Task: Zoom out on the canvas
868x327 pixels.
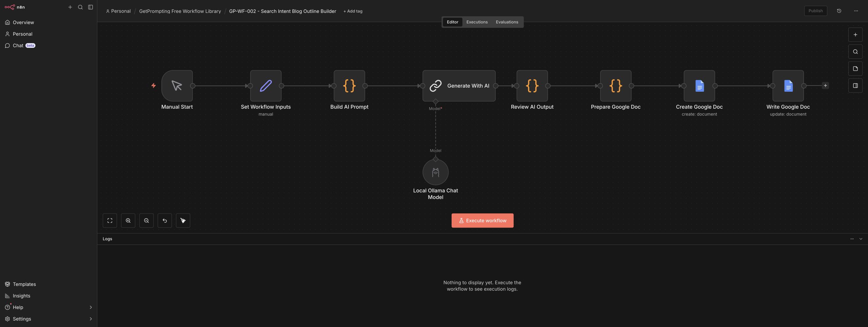Action: tap(146, 221)
